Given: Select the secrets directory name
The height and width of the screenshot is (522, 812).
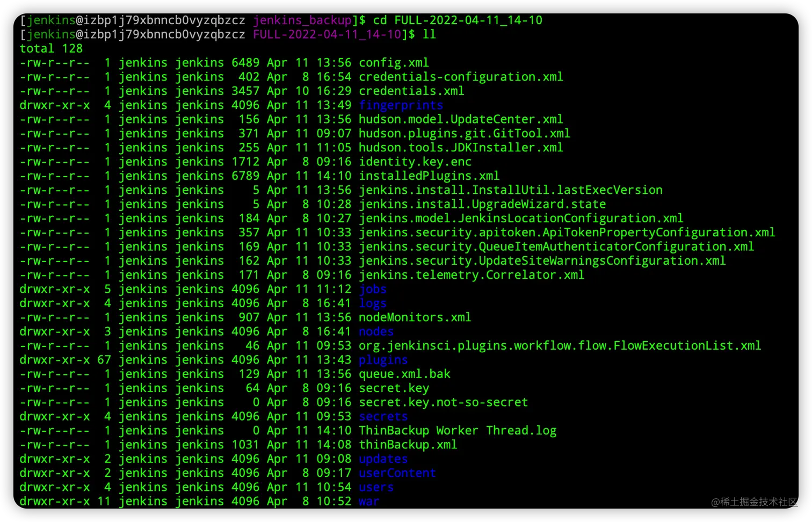Looking at the screenshot, I should coord(383,417).
